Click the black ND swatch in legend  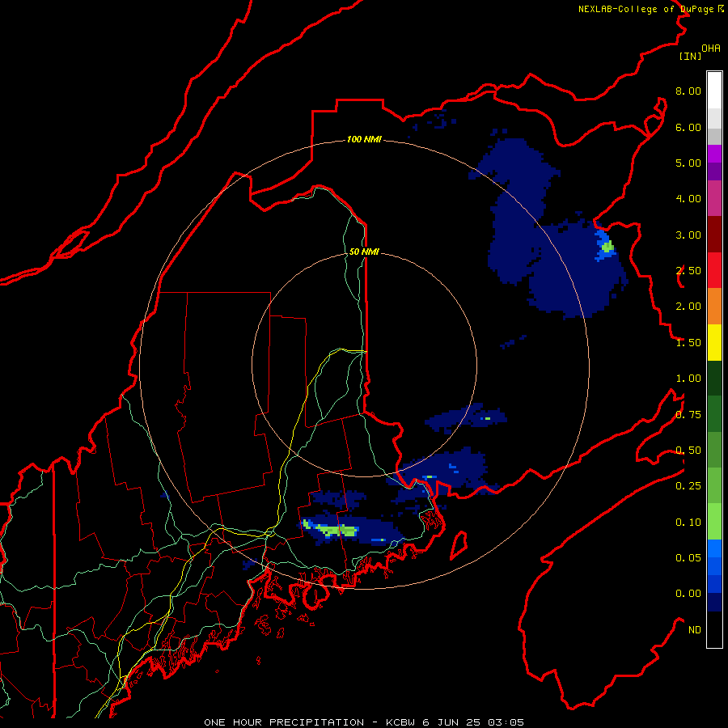click(x=714, y=629)
